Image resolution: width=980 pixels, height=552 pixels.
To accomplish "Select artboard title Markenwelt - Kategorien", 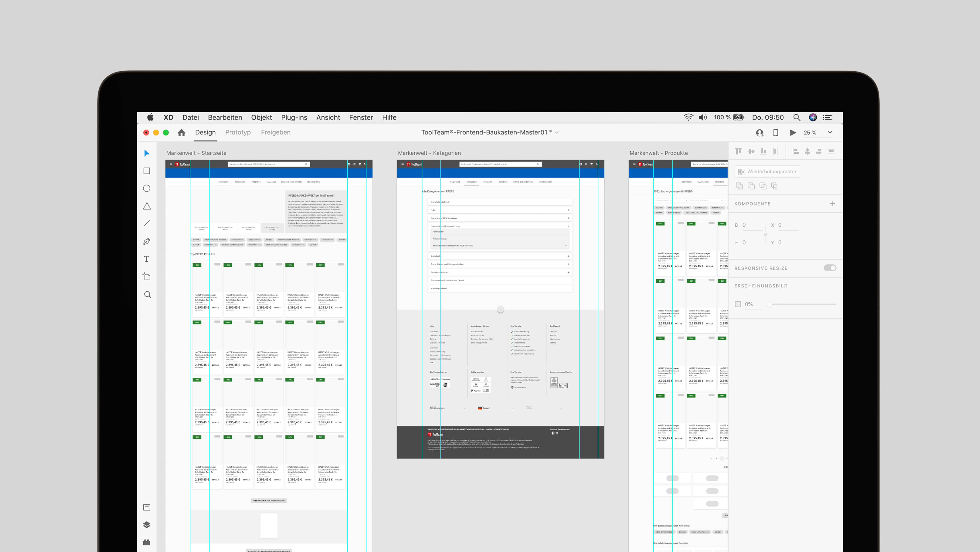I will 429,153.
